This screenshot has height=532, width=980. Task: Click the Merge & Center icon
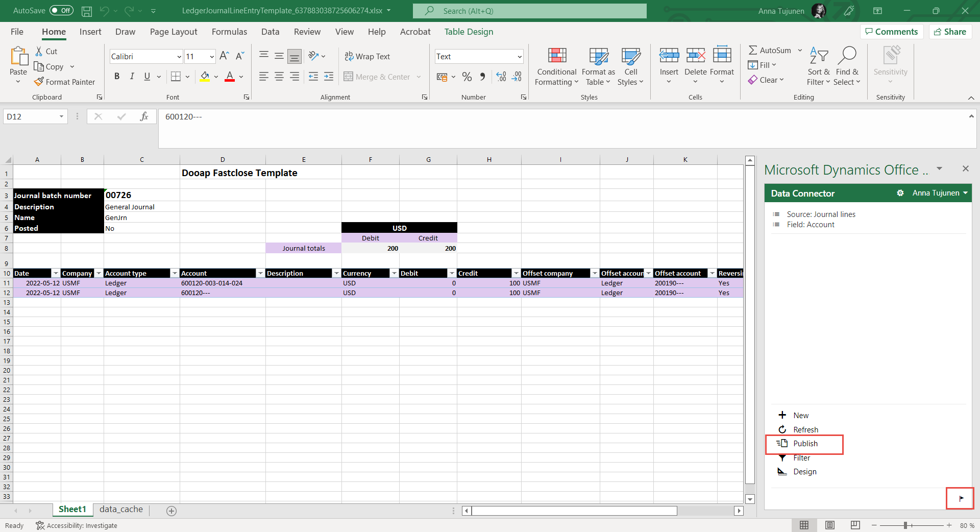point(349,77)
